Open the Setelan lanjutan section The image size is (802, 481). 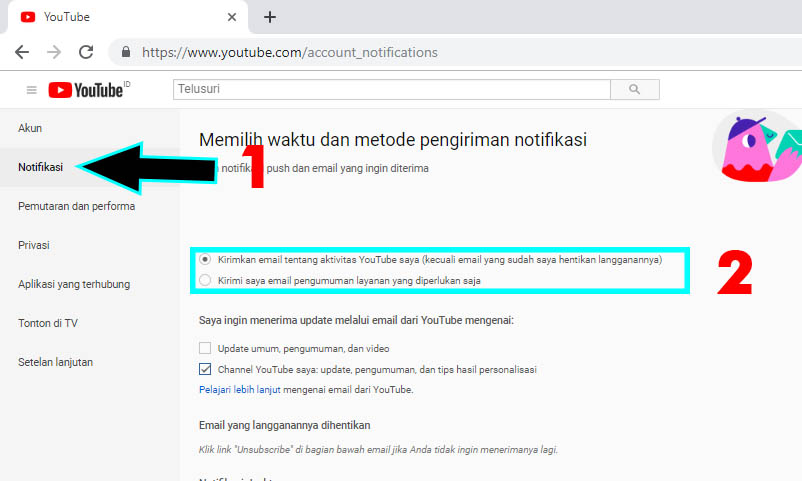point(56,362)
